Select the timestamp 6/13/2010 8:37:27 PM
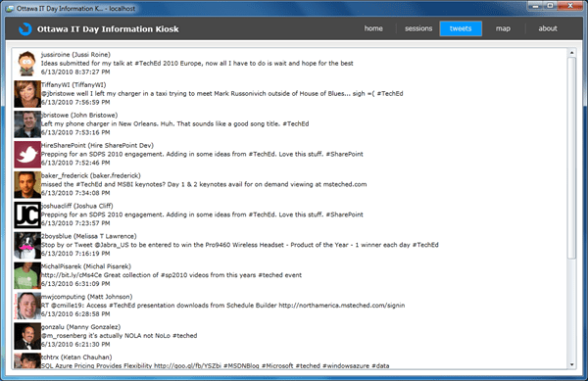 click(x=75, y=71)
